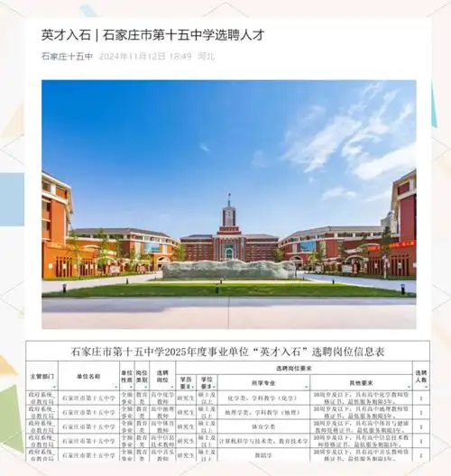Open the 所学专业 column filter dropdown
This screenshot has width=451, height=476.
tap(307, 387)
